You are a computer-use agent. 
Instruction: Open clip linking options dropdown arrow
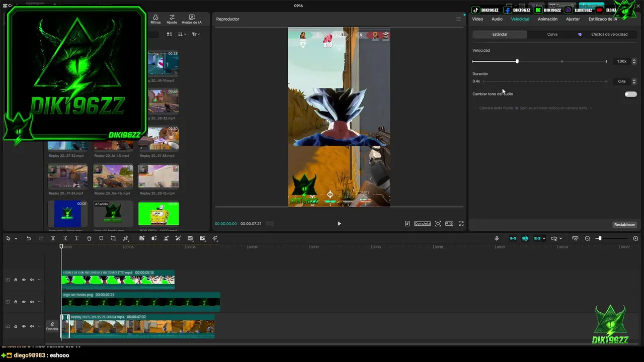tap(544, 238)
